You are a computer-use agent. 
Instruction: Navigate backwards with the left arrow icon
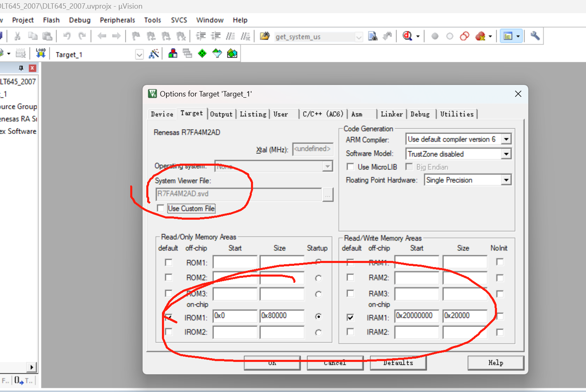coord(102,36)
